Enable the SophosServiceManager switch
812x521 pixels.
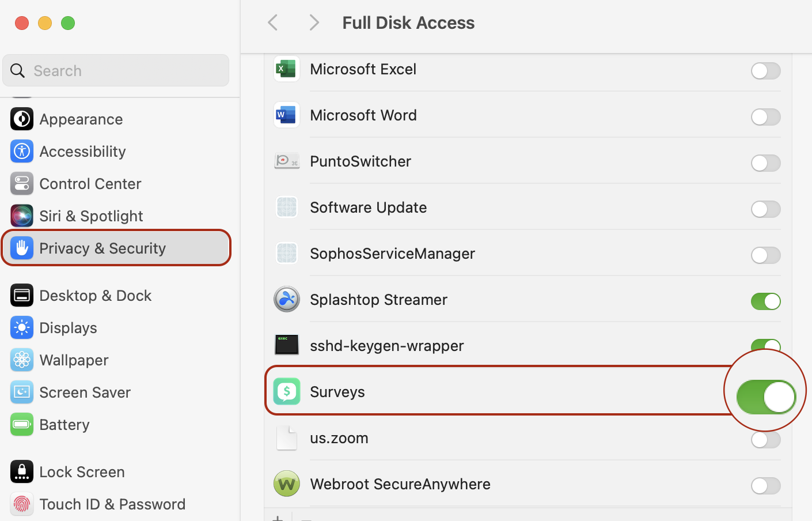click(x=765, y=255)
